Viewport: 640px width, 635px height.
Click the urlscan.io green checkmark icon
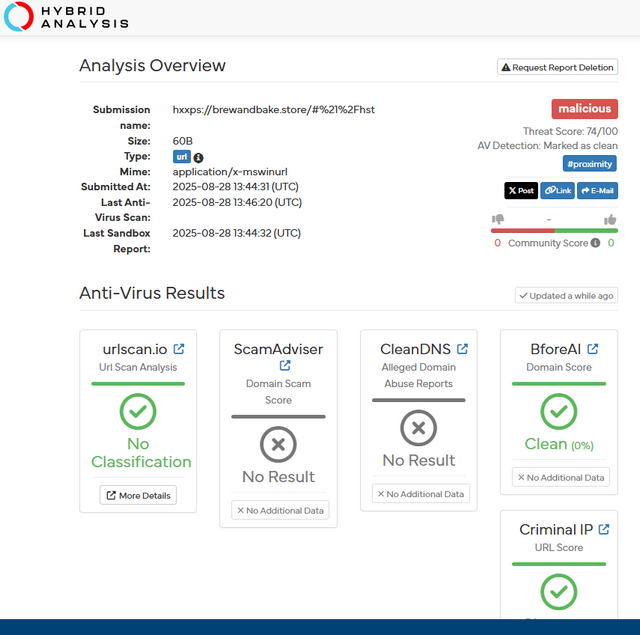[x=138, y=411]
